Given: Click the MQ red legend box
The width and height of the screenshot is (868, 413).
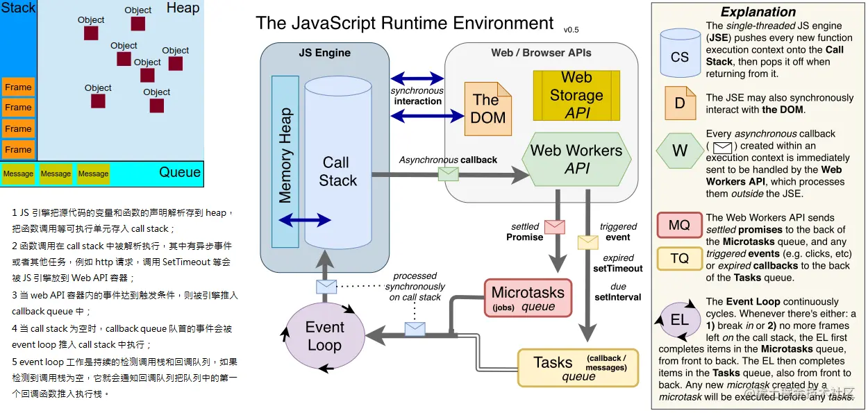Looking at the screenshot, I should (x=679, y=226).
